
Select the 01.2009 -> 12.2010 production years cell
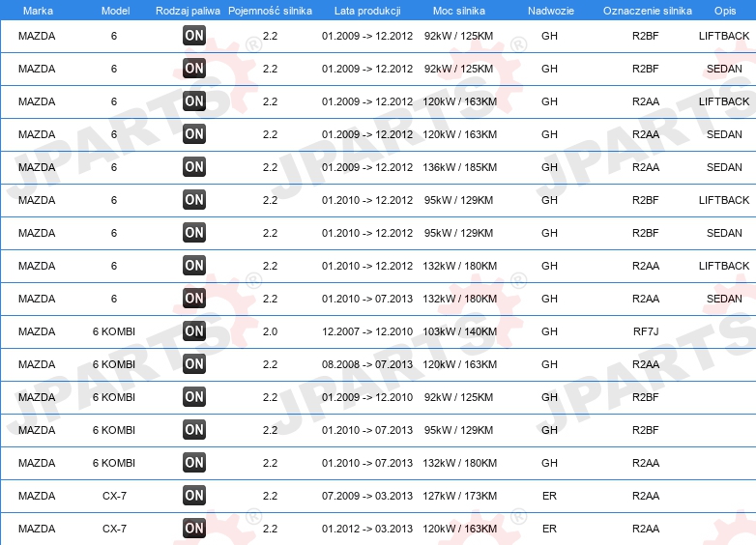click(367, 397)
